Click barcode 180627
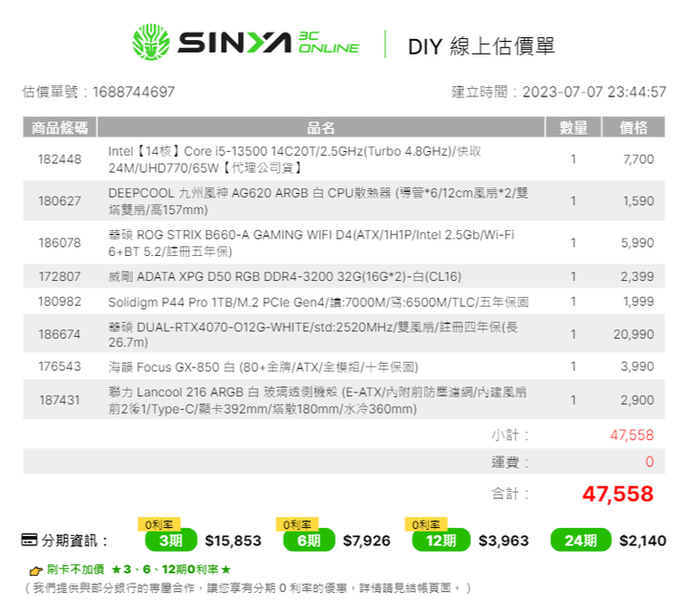The height and width of the screenshot is (616, 688). 59,201
